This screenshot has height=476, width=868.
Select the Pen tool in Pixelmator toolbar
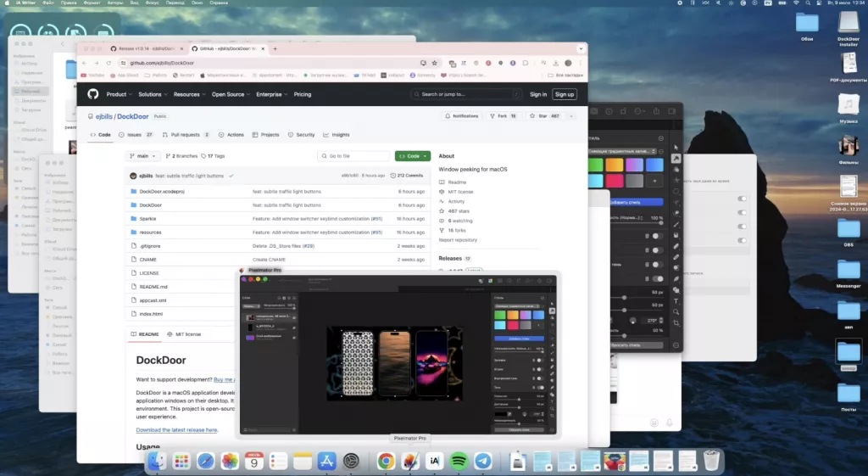pyautogui.click(x=676, y=279)
